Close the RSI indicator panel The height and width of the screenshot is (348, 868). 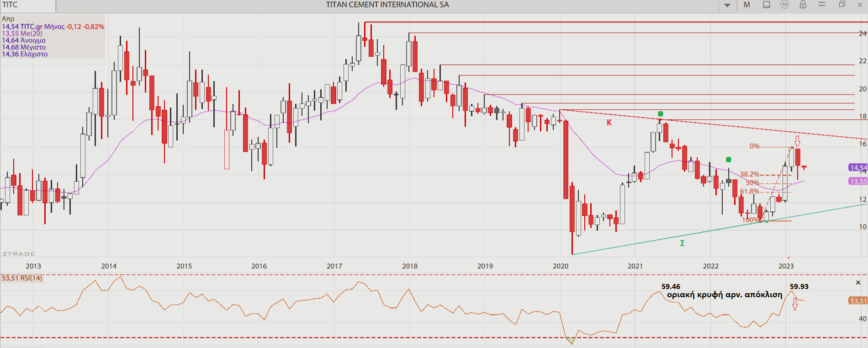pos(858,283)
